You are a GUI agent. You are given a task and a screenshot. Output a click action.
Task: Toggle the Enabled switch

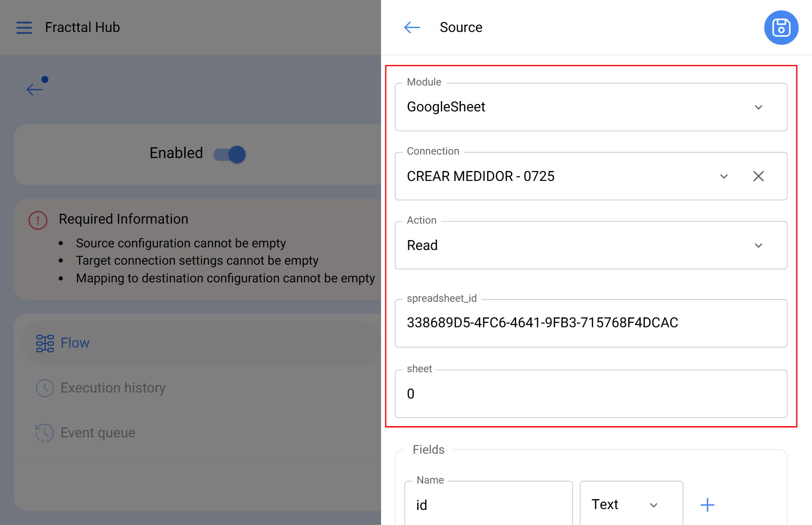point(230,154)
